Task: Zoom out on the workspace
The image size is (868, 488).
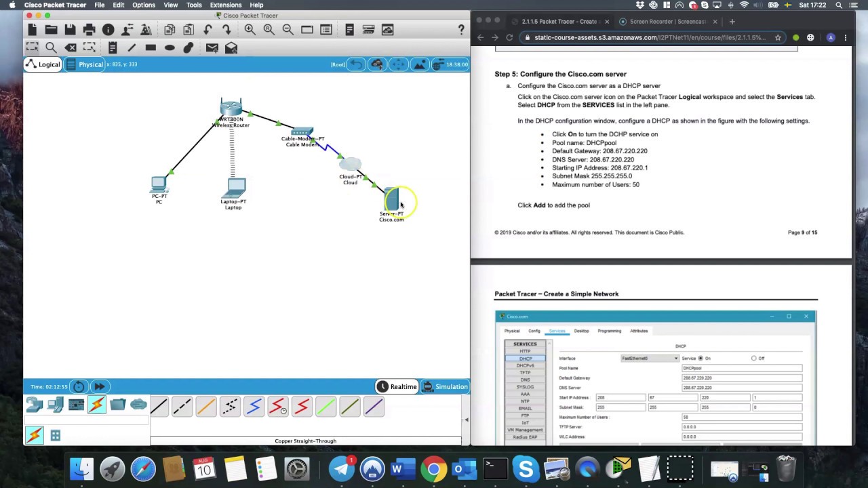Action: point(288,30)
